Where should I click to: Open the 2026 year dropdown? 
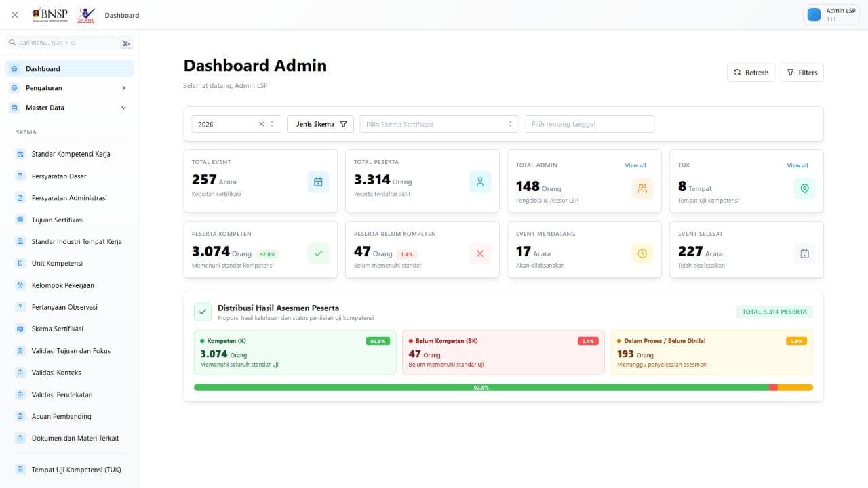(x=236, y=124)
